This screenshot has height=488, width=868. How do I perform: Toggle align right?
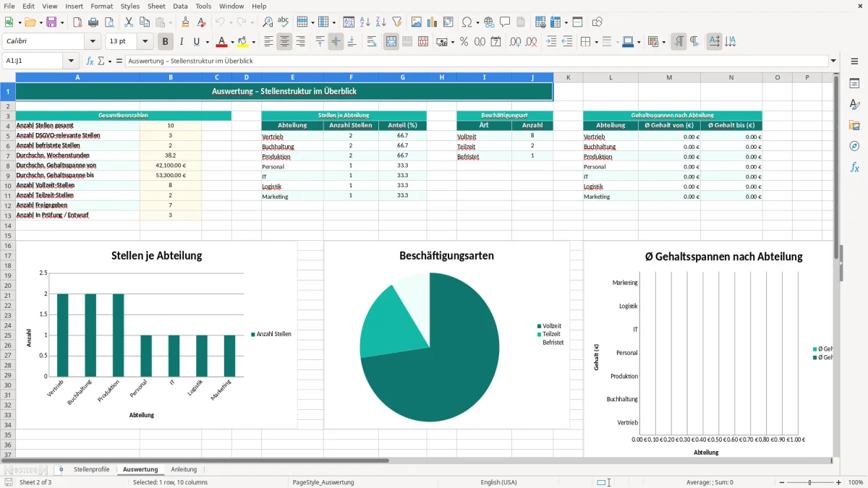[300, 42]
